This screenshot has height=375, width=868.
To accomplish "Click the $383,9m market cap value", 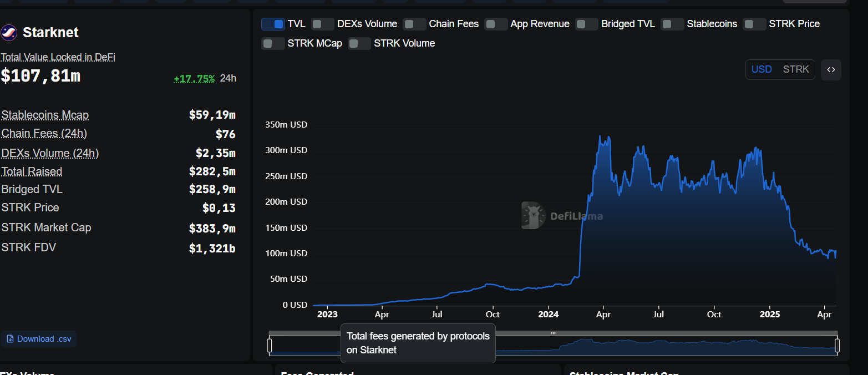I will pyautogui.click(x=212, y=228).
